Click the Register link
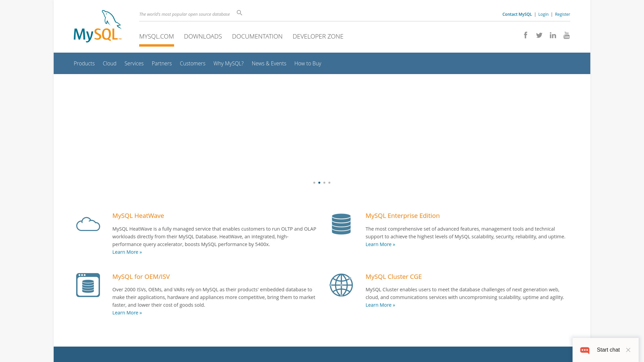 562,14
